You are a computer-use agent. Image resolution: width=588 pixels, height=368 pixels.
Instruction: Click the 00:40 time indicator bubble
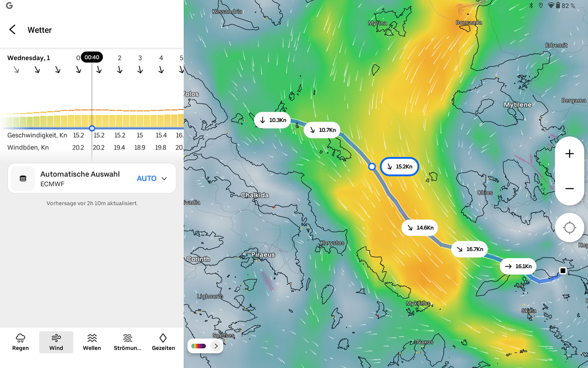tap(92, 57)
